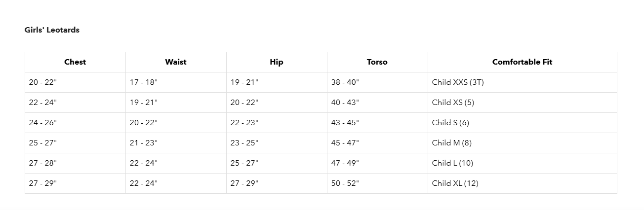Click the 43 - 45" torso measurement cell
The height and width of the screenshot is (210, 644).
tap(345, 123)
